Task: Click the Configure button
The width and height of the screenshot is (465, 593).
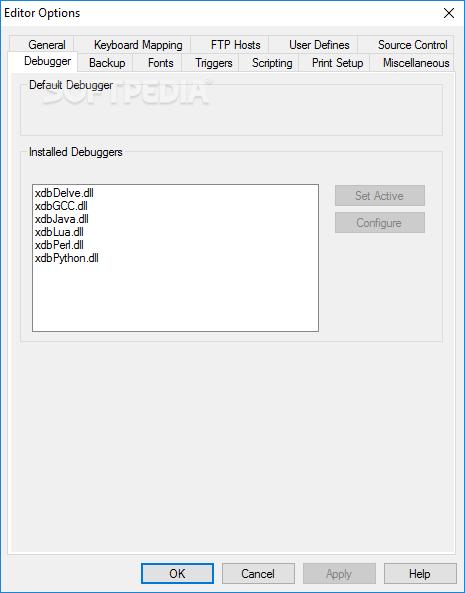Action: click(380, 223)
